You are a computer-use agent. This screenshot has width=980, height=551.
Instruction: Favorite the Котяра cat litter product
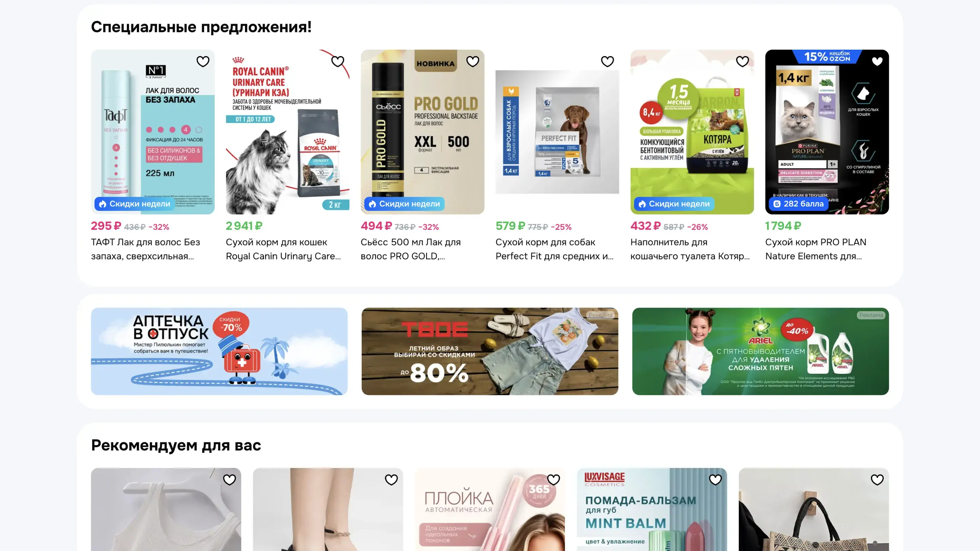[742, 61]
